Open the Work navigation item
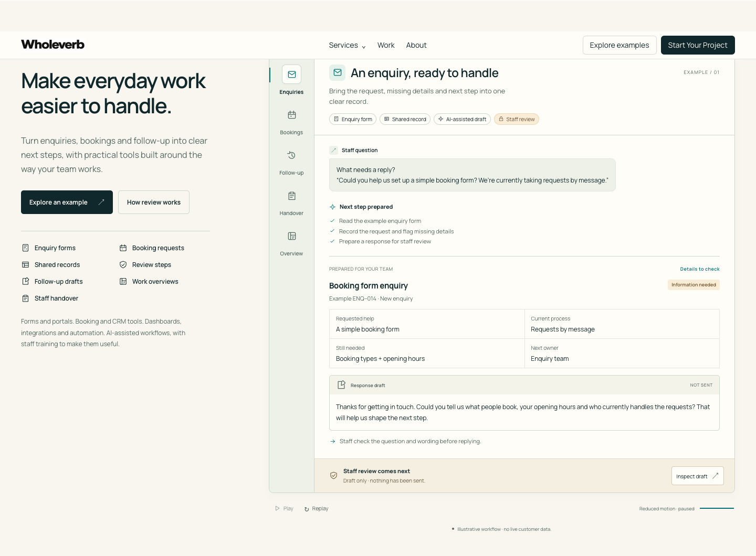Image resolution: width=756 pixels, height=556 pixels. (x=386, y=45)
